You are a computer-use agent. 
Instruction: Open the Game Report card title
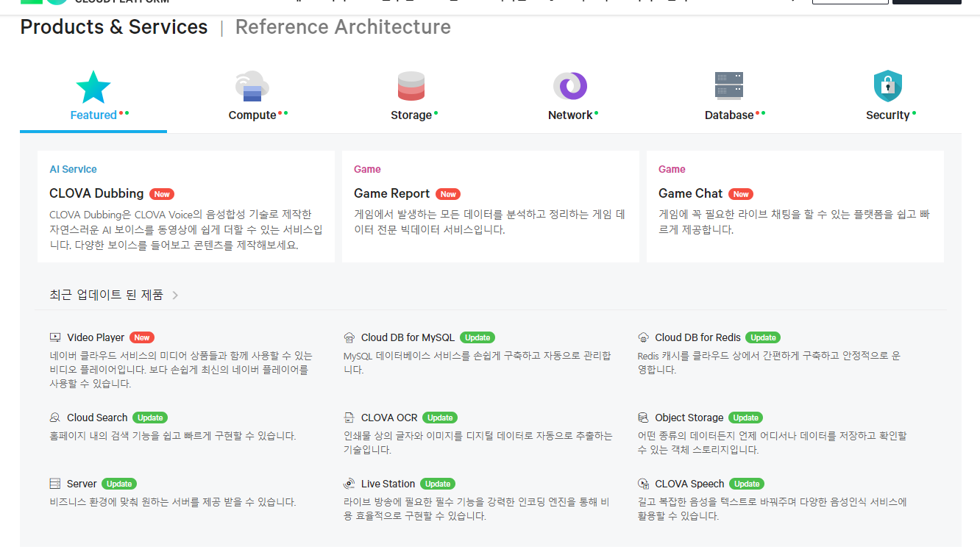point(391,193)
